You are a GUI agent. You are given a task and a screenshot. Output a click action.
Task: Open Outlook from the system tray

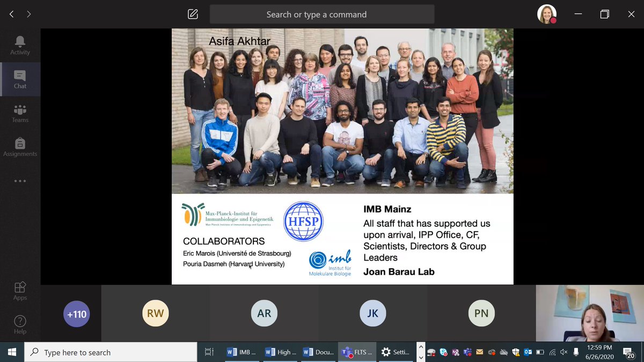pos(528,352)
